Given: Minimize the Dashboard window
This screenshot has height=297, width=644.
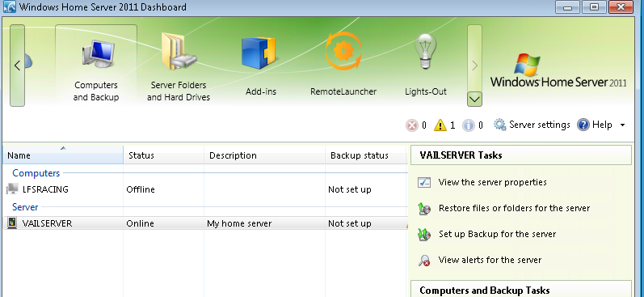Looking at the screenshot, I should (x=568, y=7).
